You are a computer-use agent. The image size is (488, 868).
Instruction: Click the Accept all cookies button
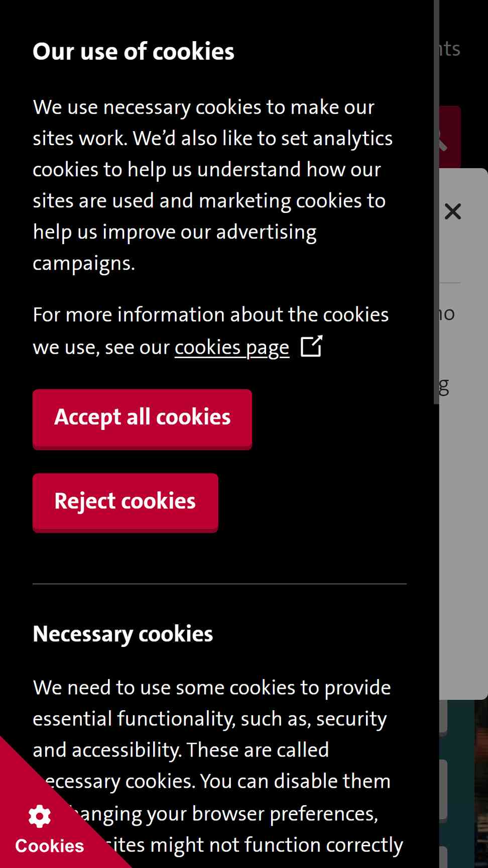tap(142, 419)
